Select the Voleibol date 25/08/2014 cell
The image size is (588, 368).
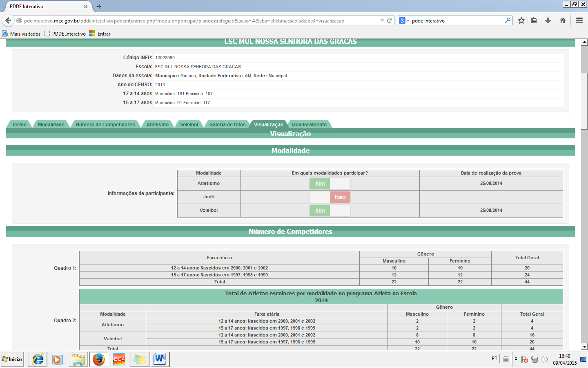pos(491,210)
